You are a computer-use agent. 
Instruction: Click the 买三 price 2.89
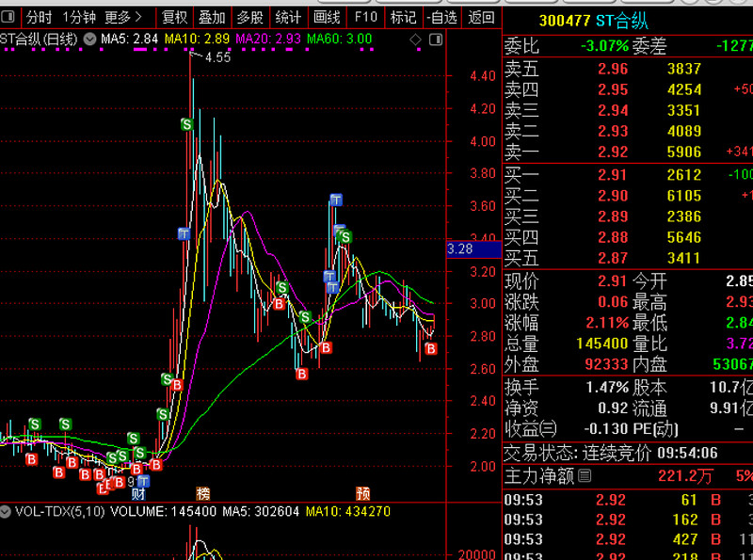613,216
